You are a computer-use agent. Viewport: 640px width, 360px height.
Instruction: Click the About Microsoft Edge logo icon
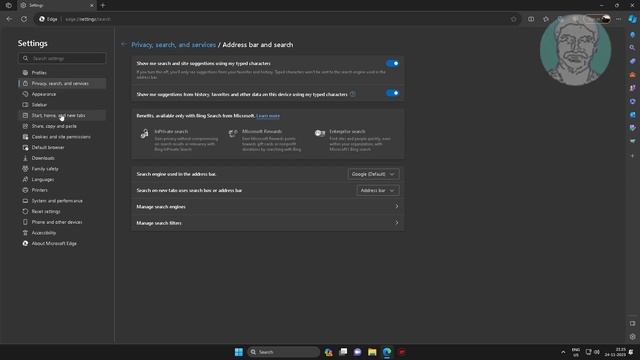click(x=25, y=243)
